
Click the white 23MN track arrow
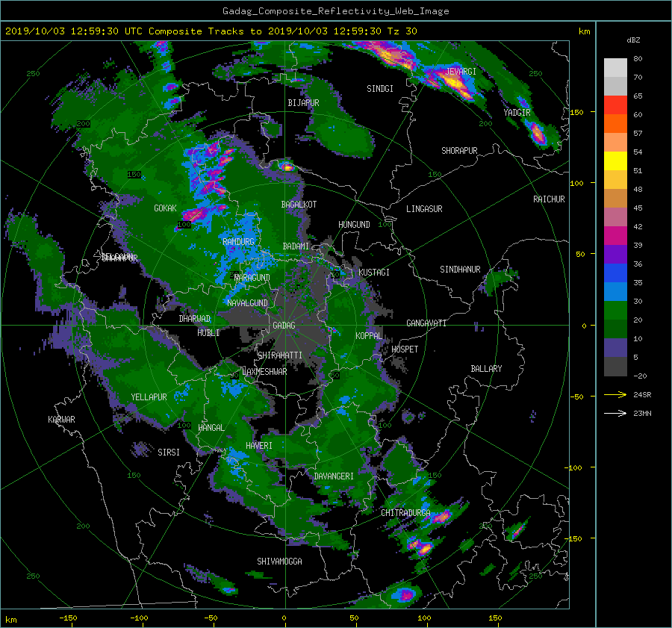click(x=615, y=413)
